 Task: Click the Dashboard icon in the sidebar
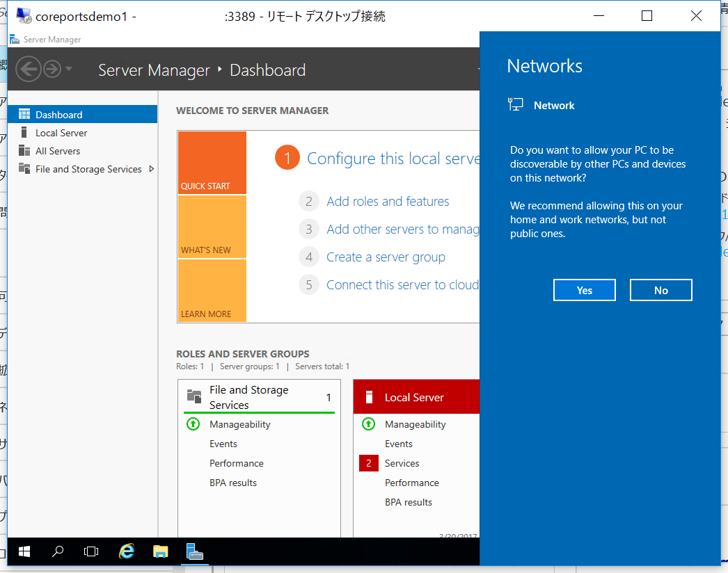coord(24,114)
